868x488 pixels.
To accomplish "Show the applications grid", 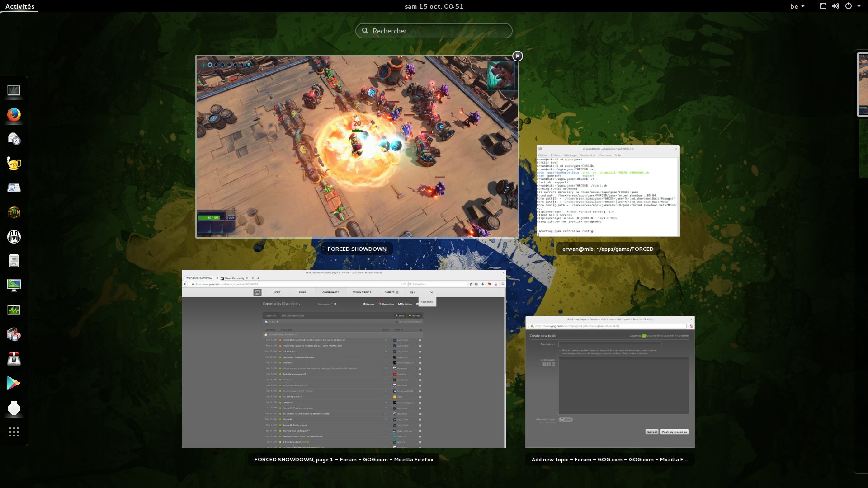I will pyautogui.click(x=14, y=432).
